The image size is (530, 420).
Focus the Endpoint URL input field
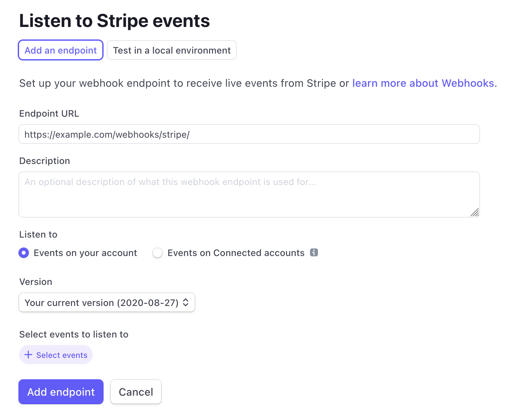[x=249, y=134]
